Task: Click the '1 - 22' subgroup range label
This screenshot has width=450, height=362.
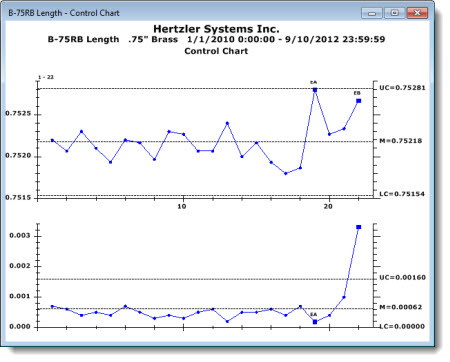Action: [x=46, y=77]
